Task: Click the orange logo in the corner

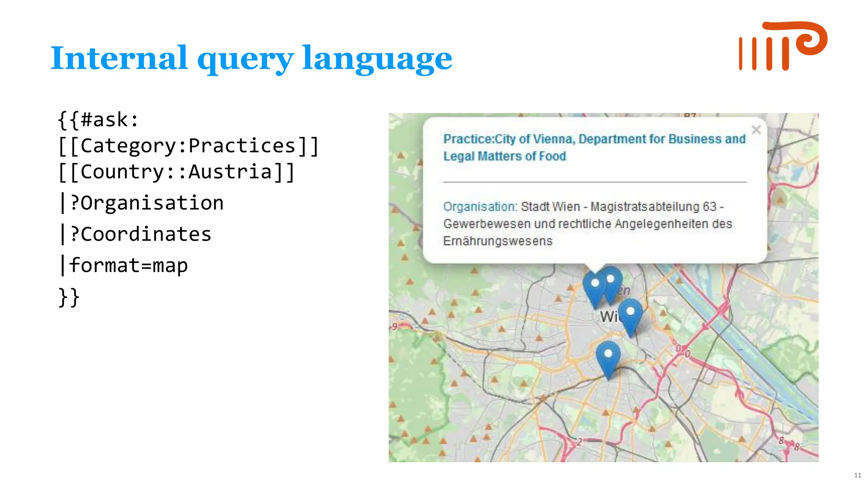Action: (783, 46)
